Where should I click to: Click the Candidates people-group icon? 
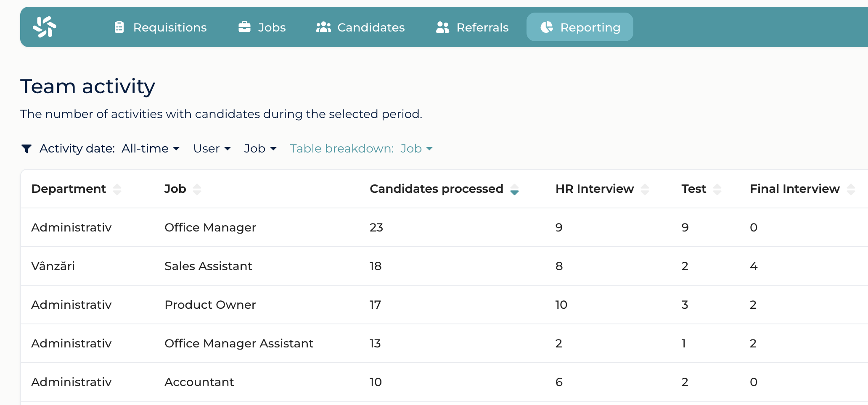tap(323, 27)
